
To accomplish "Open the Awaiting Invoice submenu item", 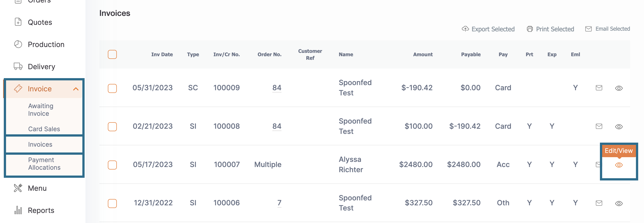I will point(41,110).
